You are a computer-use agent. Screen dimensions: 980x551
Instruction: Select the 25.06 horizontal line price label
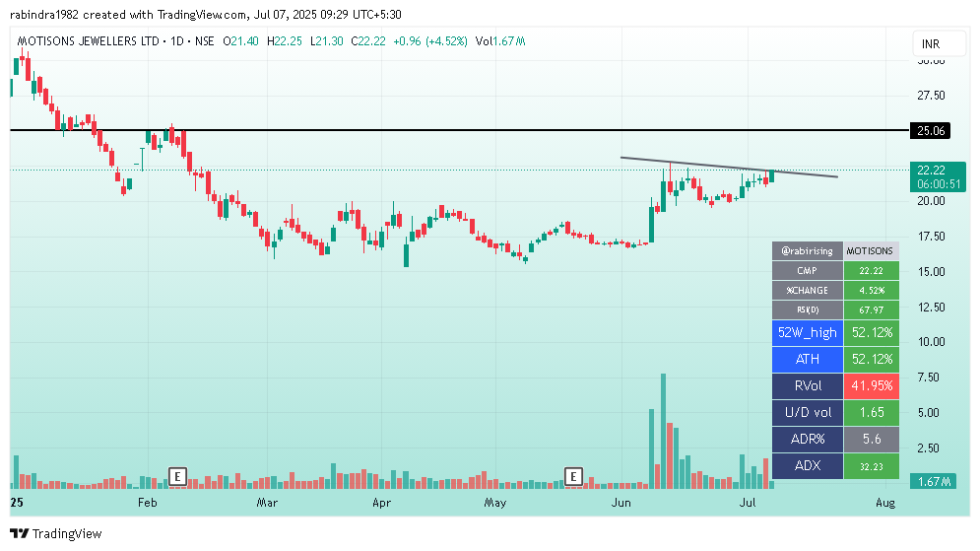[x=930, y=131]
